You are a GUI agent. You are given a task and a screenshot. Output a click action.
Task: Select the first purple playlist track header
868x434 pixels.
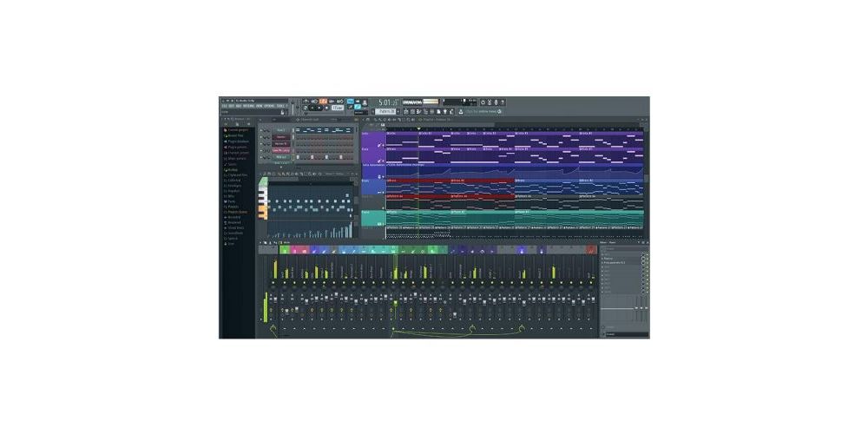(x=373, y=139)
